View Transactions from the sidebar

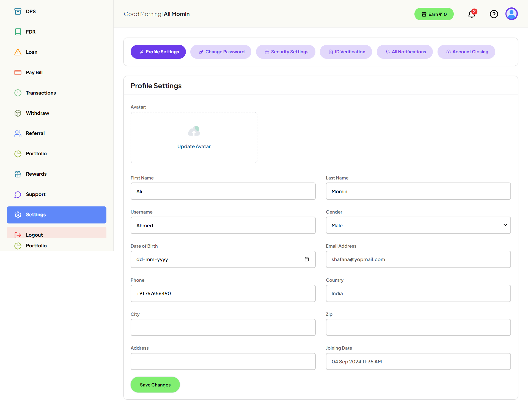click(18, 93)
